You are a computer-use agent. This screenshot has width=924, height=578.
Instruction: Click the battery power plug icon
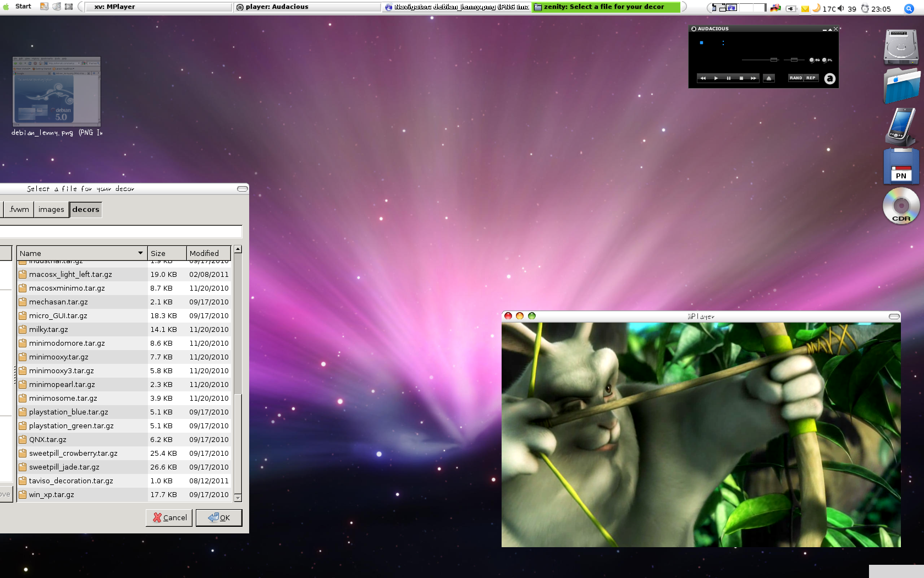point(791,8)
